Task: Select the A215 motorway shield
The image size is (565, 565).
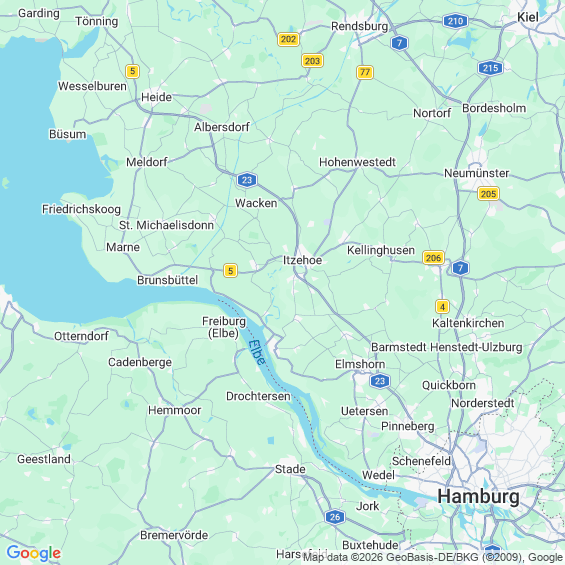Action: (490, 68)
